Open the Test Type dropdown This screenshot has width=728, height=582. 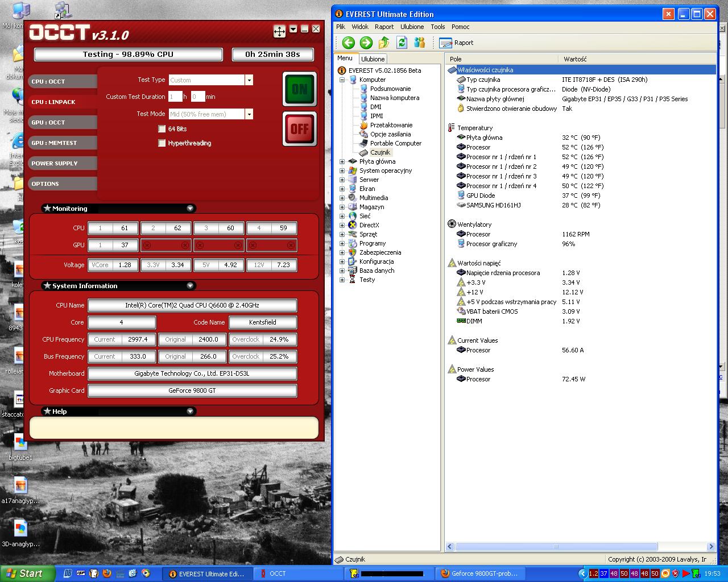click(x=249, y=80)
